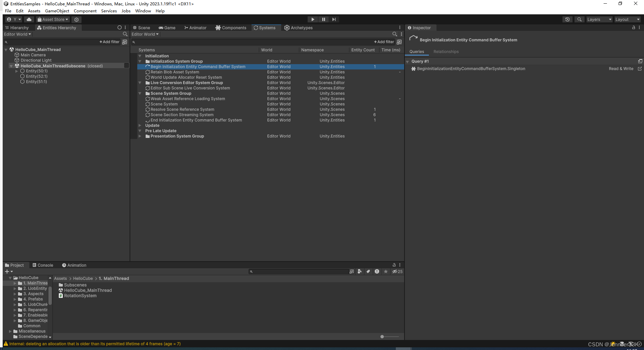Image resolution: width=644 pixels, height=350 pixels.
Task: Click search by label tag icon
Action: click(x=368, y=272)
